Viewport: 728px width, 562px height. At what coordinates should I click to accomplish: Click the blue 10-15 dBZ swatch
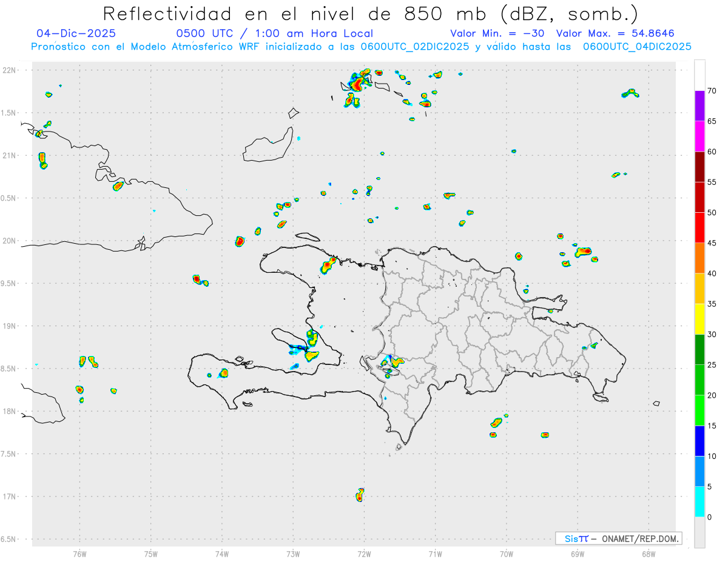point(699,441)
